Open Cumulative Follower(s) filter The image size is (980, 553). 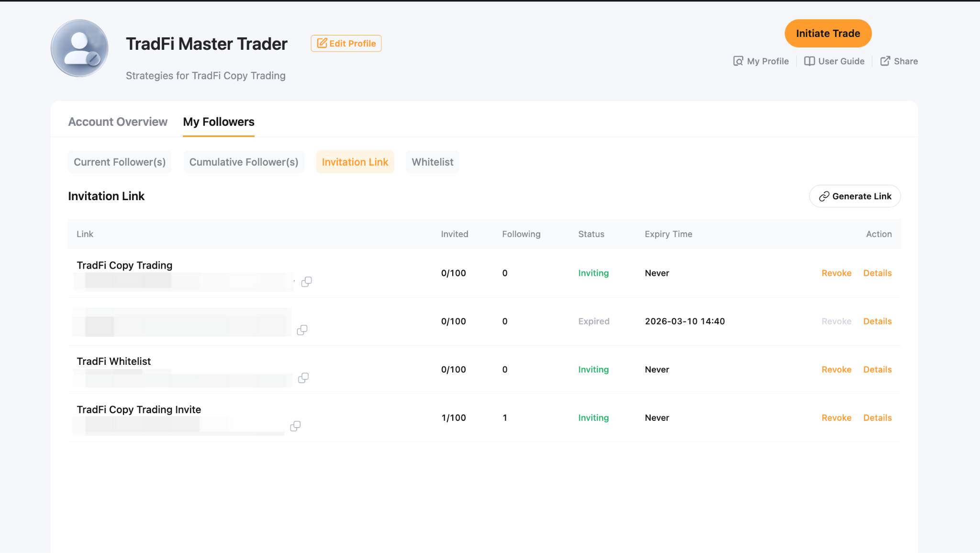[244, 162]
